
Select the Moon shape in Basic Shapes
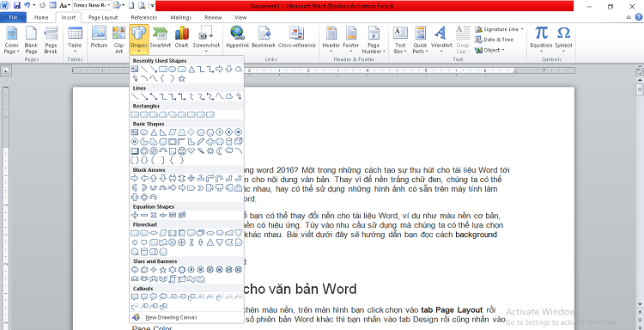click(x=219, y=151)
